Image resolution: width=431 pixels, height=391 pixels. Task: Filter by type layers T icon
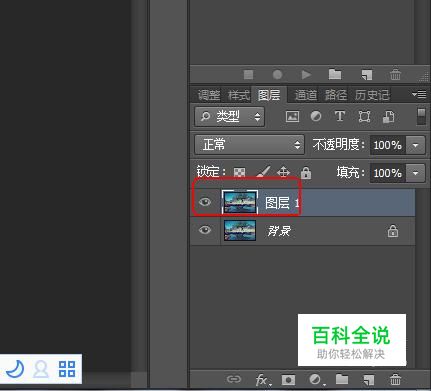[x=340, y=116]
